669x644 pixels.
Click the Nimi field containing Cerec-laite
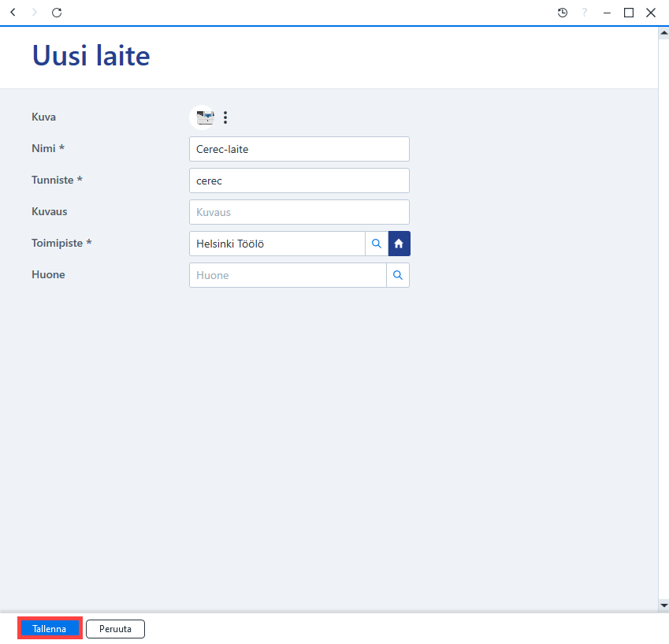pyautogui.click(x=299, y=149)
